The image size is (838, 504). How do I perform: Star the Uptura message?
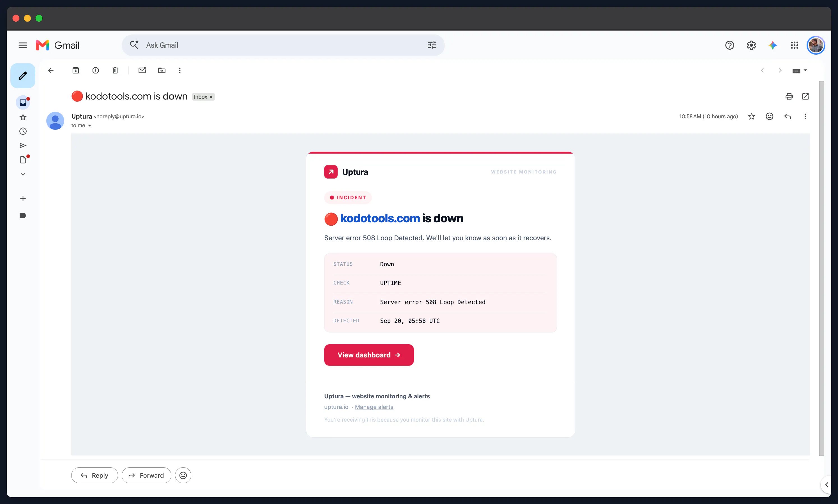[752, 117]
